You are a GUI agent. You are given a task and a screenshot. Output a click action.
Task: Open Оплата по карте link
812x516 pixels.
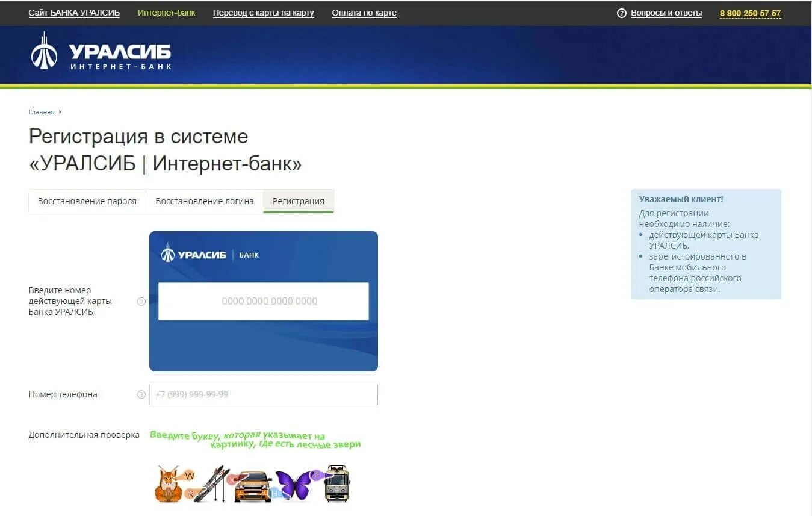364,13
